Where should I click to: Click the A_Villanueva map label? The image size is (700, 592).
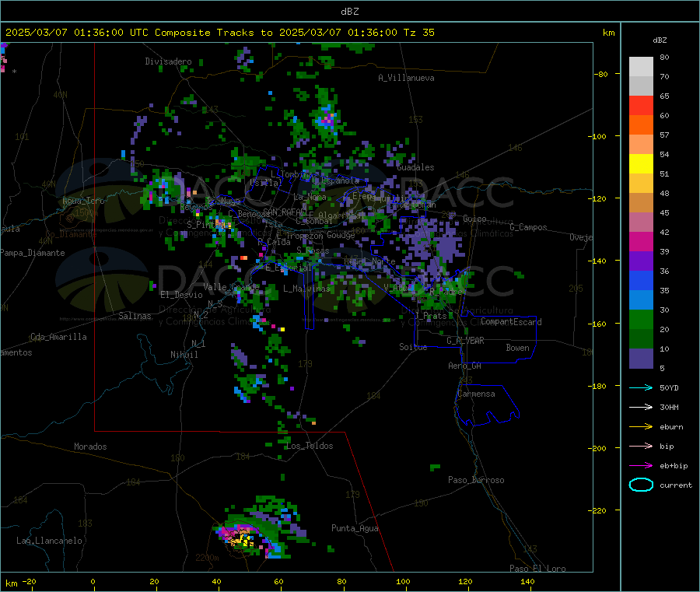point(406,78)
